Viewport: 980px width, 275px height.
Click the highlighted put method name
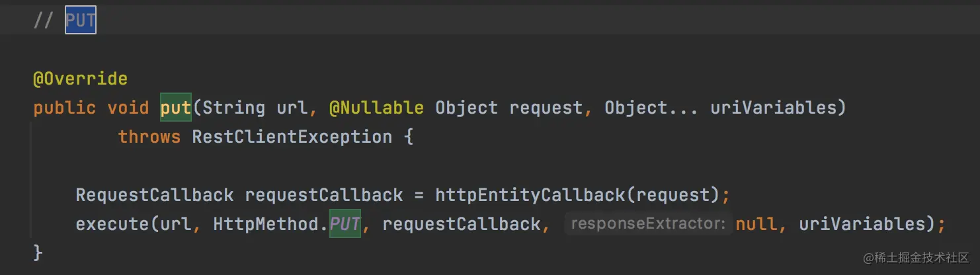(175, 108)
